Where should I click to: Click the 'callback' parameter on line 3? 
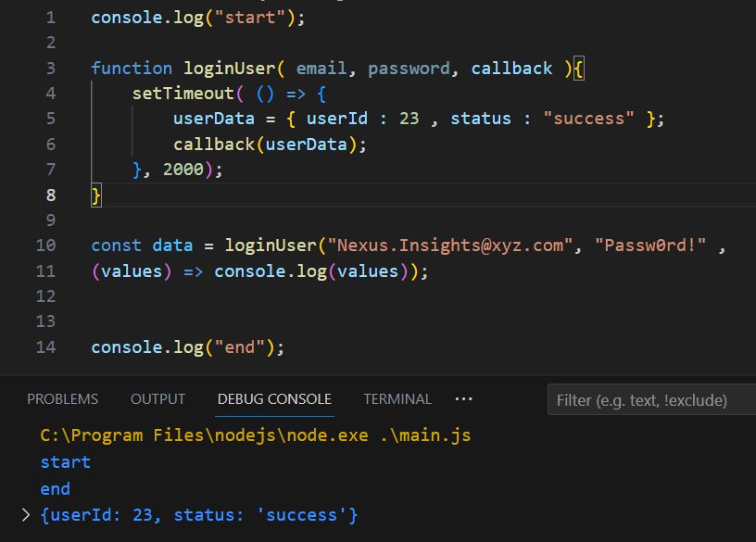(x=511, y=69)
